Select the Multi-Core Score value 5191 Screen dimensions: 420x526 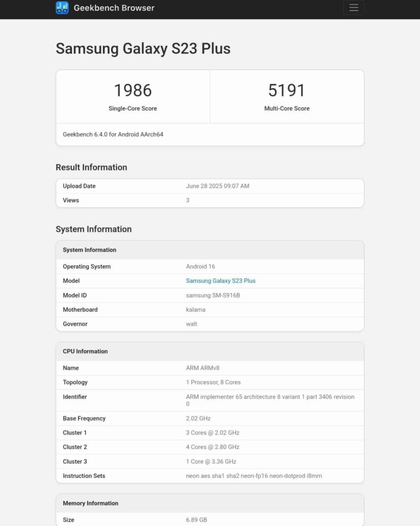[287, 90]
